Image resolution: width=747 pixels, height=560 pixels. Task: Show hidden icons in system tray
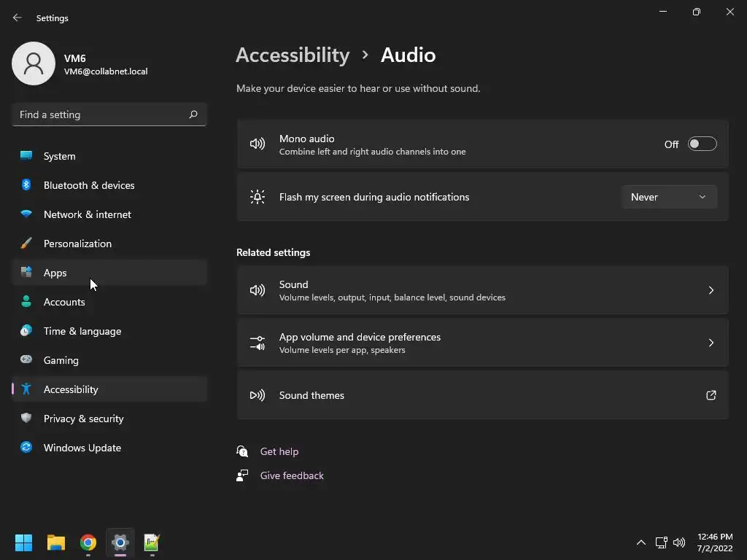tap(641, 542)
